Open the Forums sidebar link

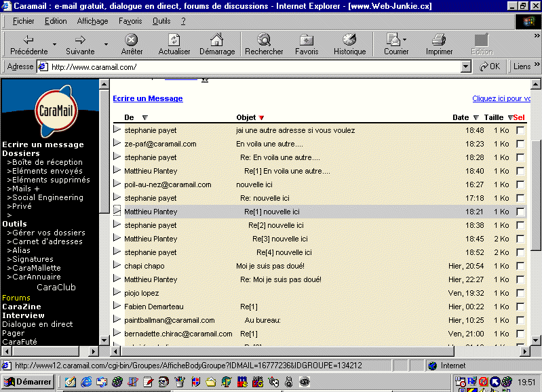(x=16, y=298)
